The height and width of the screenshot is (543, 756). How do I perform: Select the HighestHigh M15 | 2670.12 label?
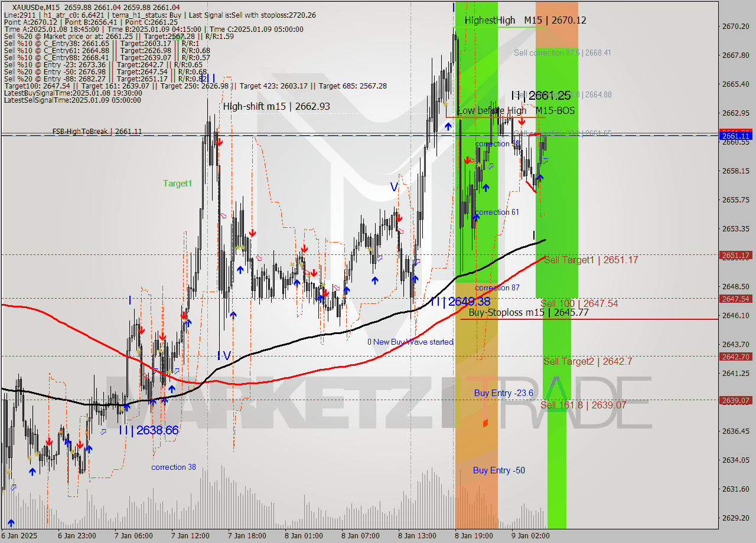[x=525, y=20]
